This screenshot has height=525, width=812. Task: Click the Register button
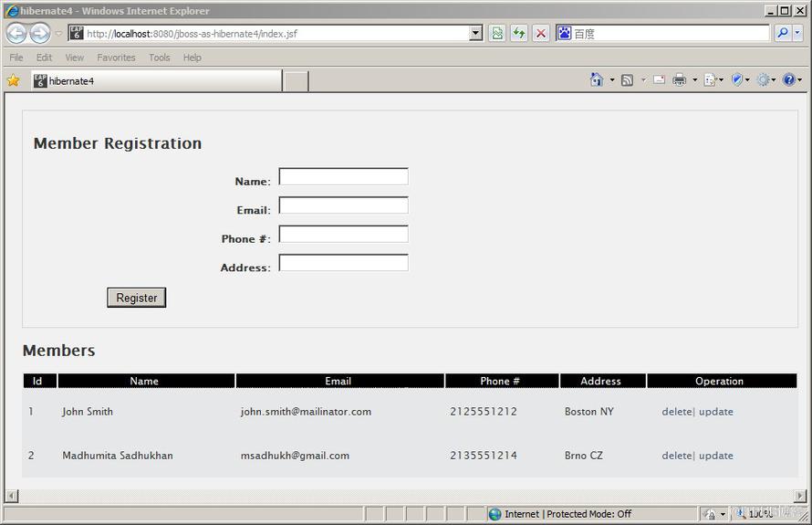(x=137, y=298)
